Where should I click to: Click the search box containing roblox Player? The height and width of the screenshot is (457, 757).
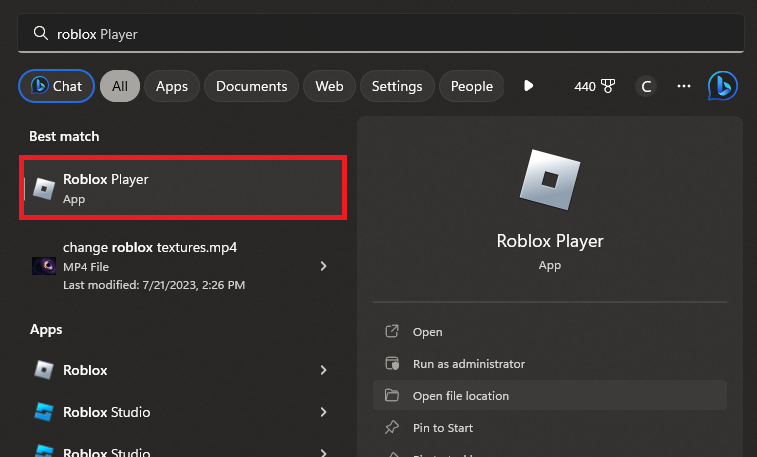381,33
